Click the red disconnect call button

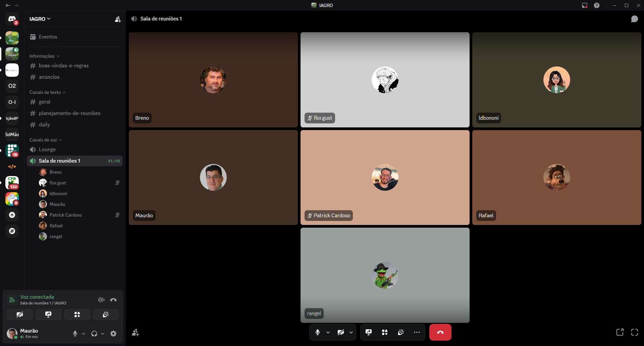[440, 332]
